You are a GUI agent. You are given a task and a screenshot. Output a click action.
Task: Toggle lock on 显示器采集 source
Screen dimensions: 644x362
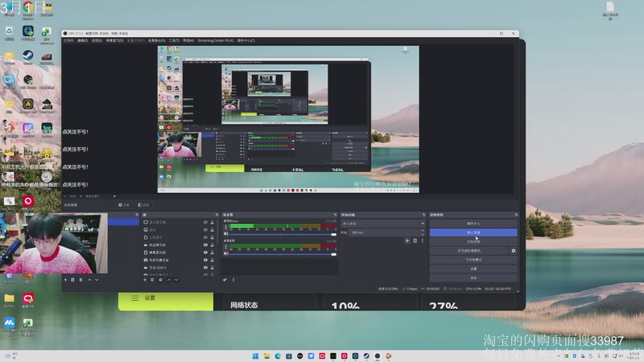click(213, 223)
